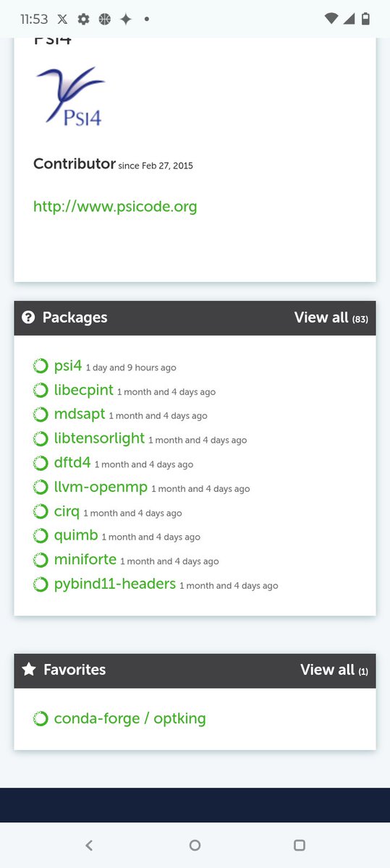View all 83 packages
390x868 pixels.
[331, 318]
